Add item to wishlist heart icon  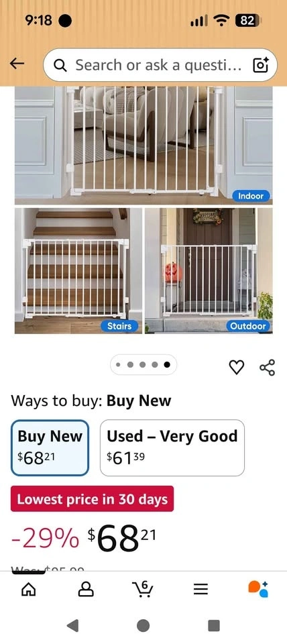click(x=237, y=367)
